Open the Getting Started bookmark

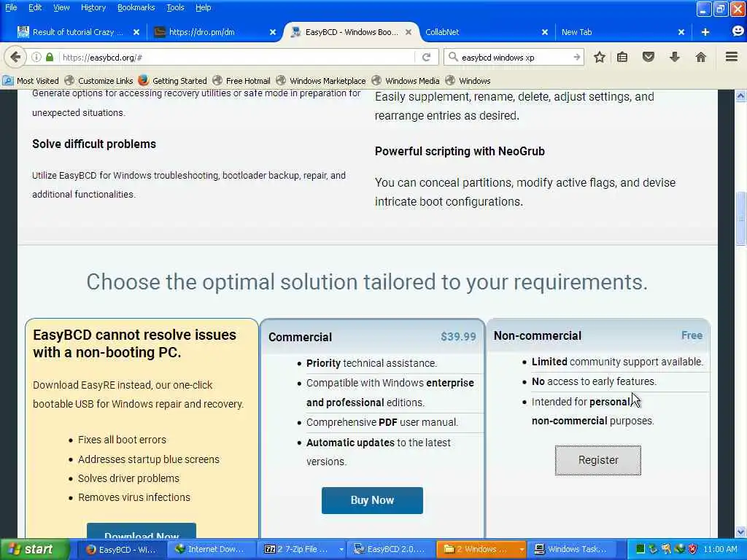(x=173, y=80)
